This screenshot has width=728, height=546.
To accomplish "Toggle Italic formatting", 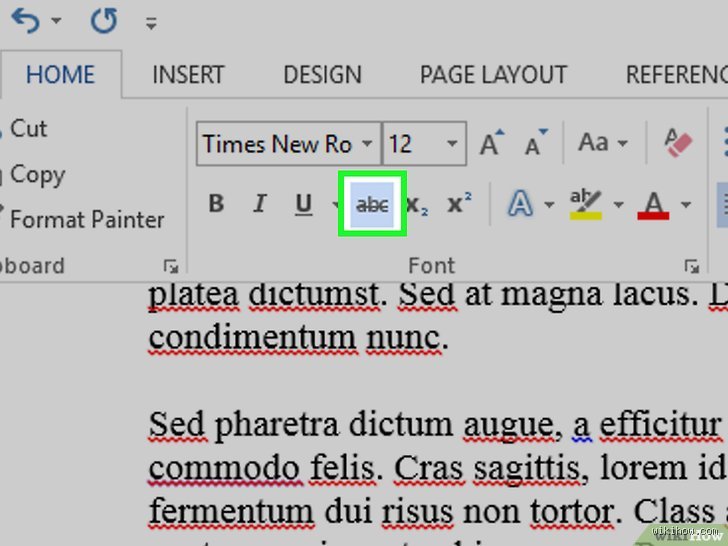I will tap(260, 203).
